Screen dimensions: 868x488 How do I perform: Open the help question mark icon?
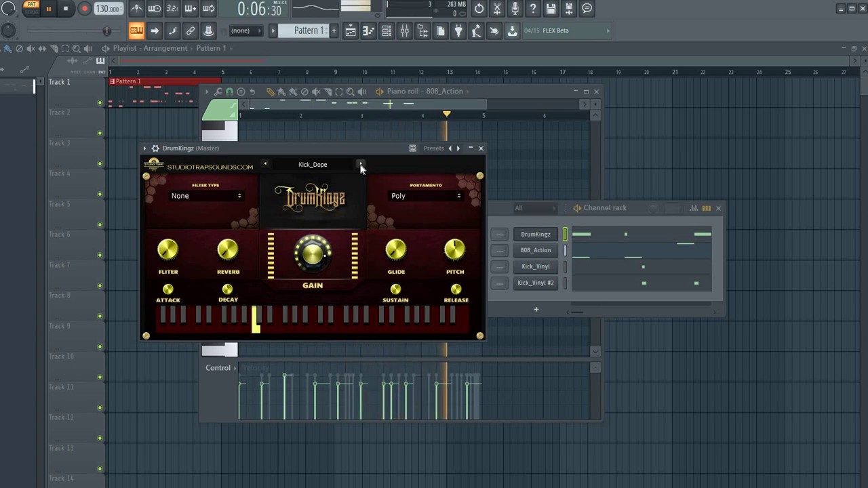coord(533,9)
